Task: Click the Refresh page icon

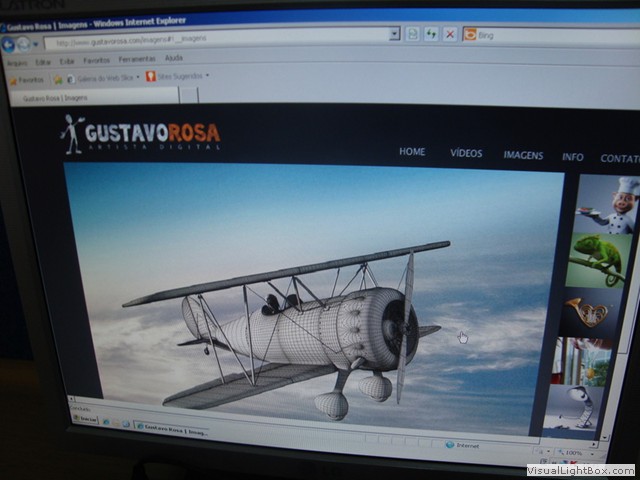Action: (431, 34)
